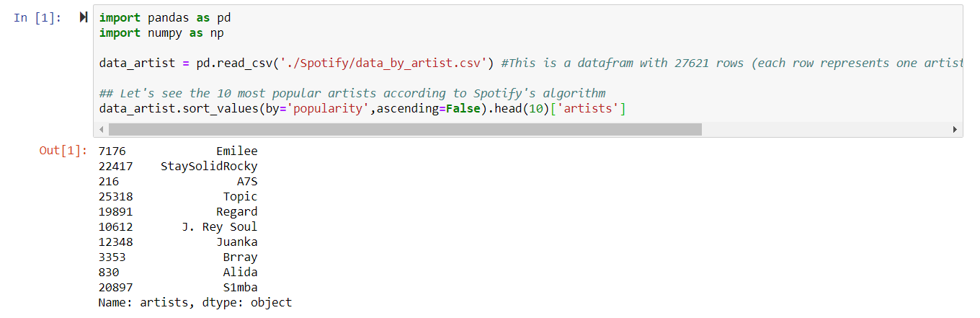Place cursor on the 'import numpy as np' line

tap(161, 32)
